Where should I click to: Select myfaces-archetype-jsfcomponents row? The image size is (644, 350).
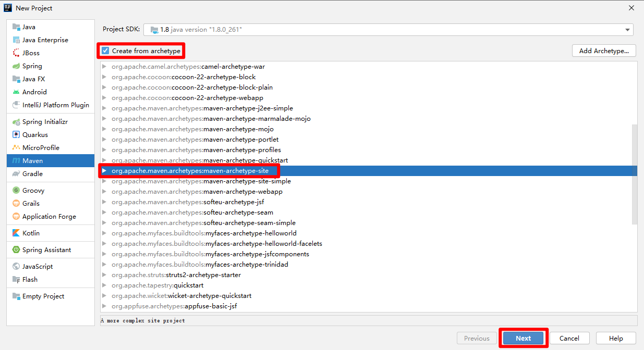pyautogui.click(x=366, y=254)
